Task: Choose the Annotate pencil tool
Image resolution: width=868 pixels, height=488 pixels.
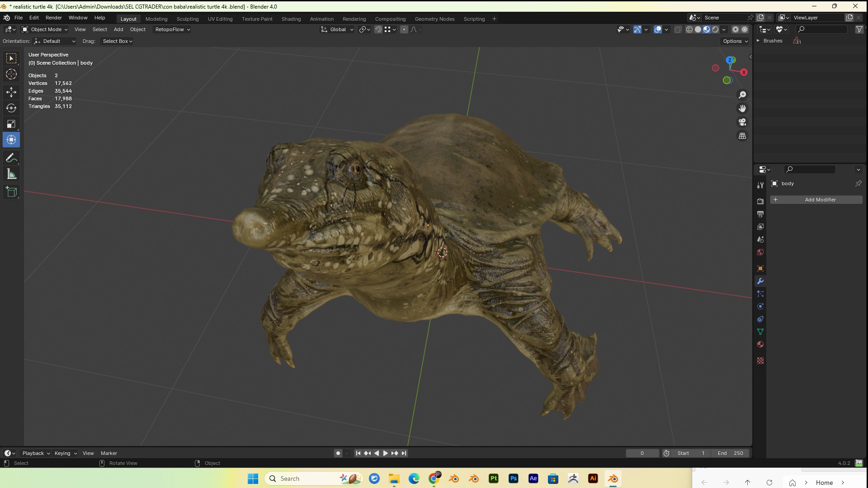Action: (x=11, y=158)
